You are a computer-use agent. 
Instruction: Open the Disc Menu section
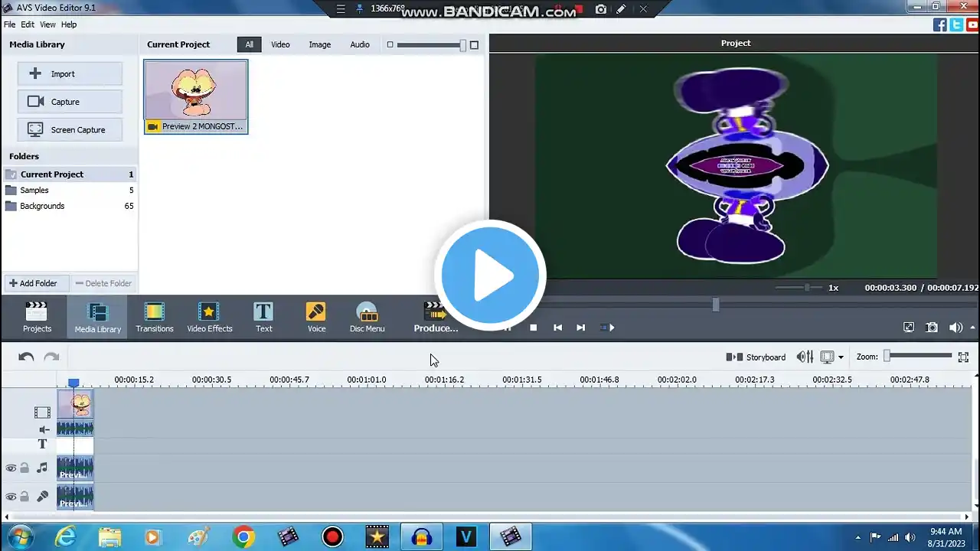tap(367, 317)
